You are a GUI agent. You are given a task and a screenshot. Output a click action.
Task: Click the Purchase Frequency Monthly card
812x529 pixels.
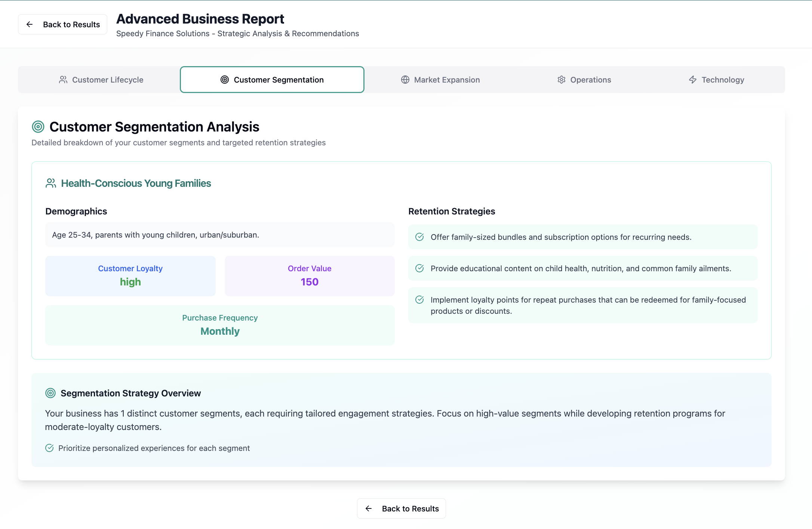pos(220,325)
